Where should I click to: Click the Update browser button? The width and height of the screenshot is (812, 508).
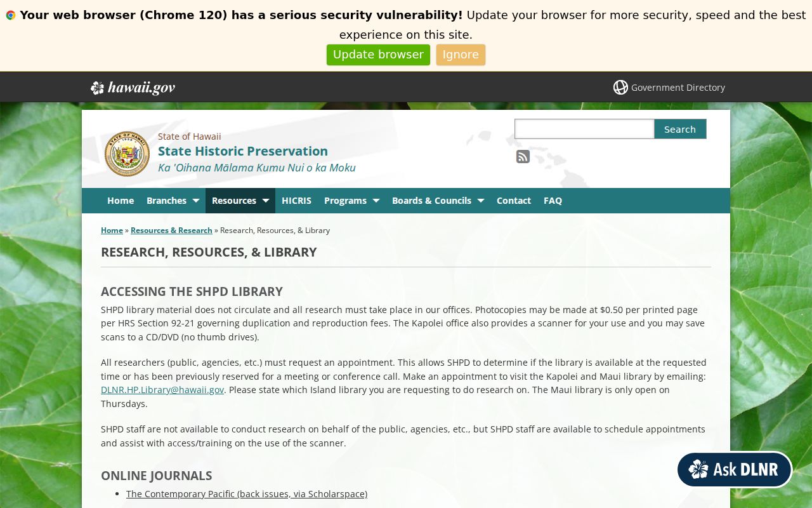tap(378, 55)
